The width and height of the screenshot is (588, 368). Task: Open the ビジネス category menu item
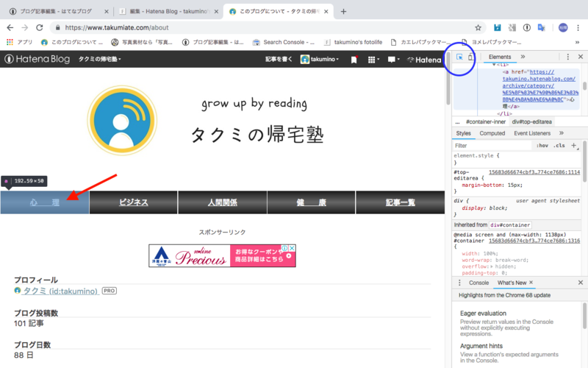[134, 202]
